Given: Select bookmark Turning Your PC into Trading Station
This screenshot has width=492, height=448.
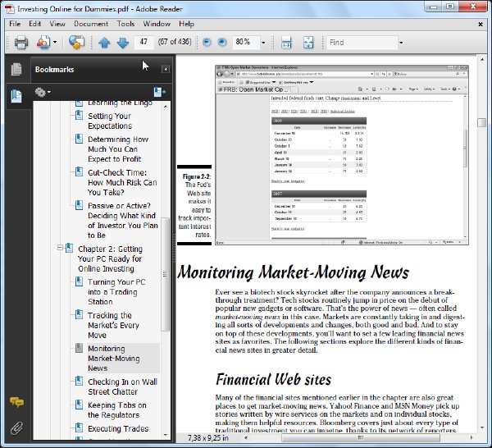Looking at the screenshot, I should [x=116, y=291].
